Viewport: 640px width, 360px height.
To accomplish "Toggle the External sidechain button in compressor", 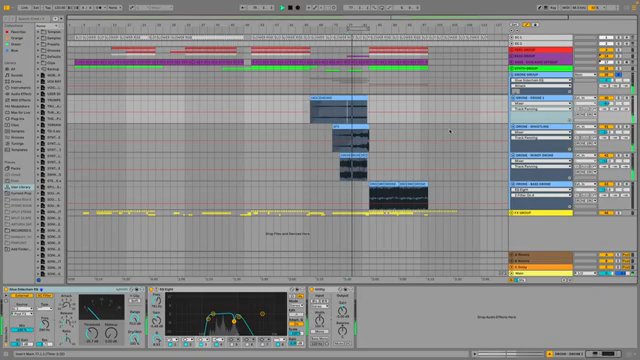I will 22,296.
